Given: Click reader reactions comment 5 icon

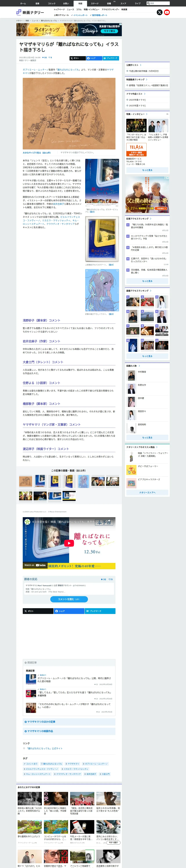Looking at the screenshot, I should coord(110,579).
